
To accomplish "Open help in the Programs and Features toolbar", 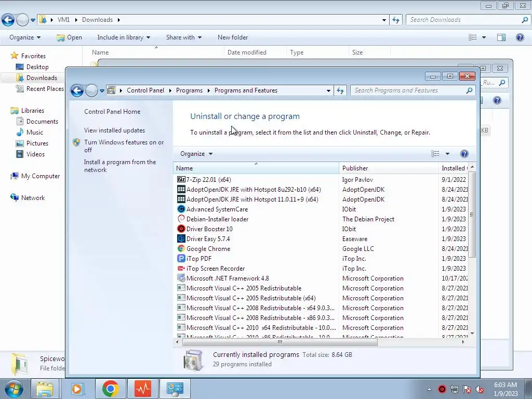I will (x=464, y=154).
